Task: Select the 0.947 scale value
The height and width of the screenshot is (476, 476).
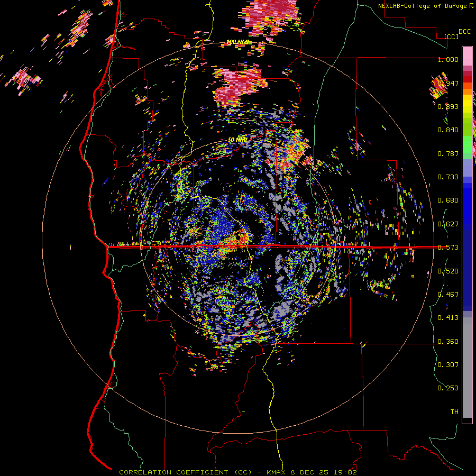Action: pos(448,83)
